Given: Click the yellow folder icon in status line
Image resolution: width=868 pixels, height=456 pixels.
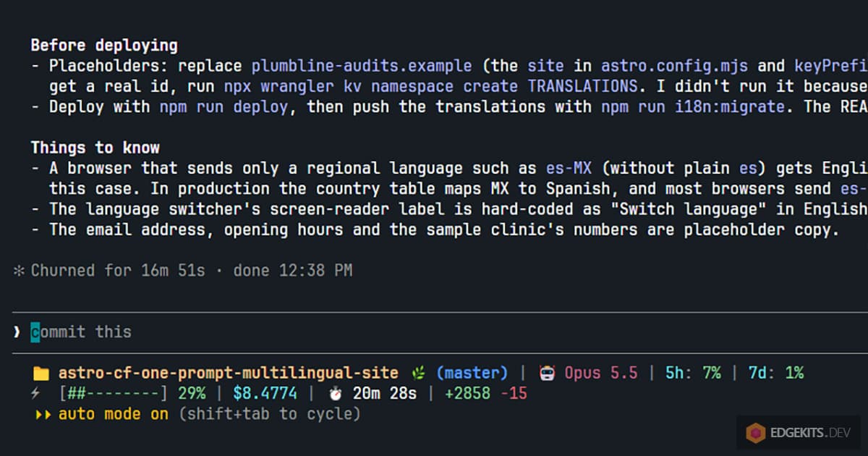Looking at the screenshot, I should point(41,373).
